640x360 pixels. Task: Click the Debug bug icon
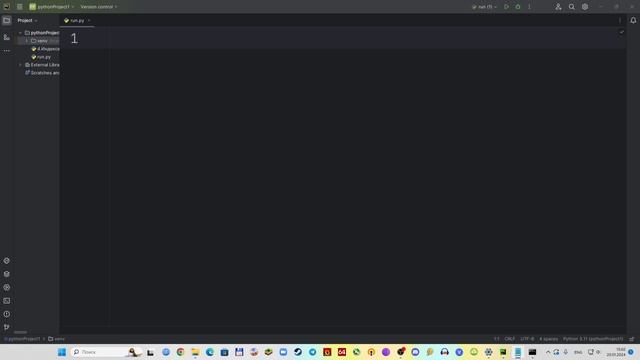tap(518, 7)
